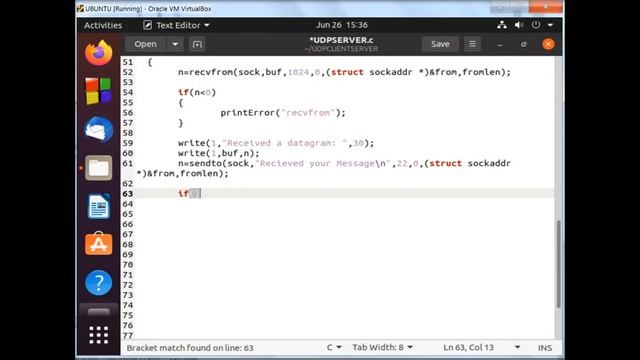Create new document with toolbar icon
The image size is (640, 360).
coord(197,44)
